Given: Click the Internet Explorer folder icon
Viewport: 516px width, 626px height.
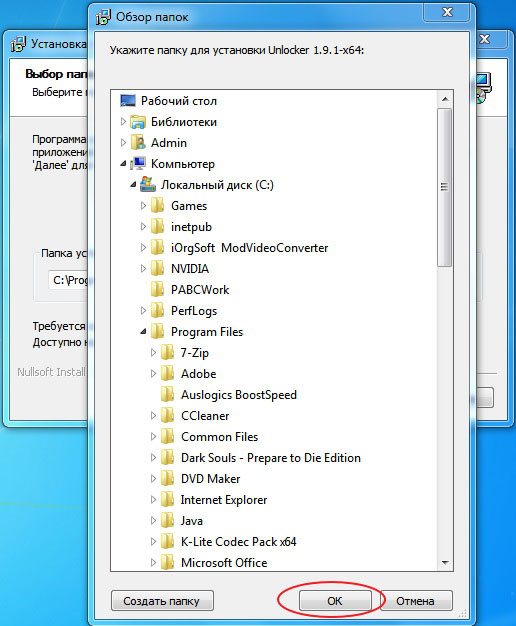Looking at the screenshot, I should (167, 499).
